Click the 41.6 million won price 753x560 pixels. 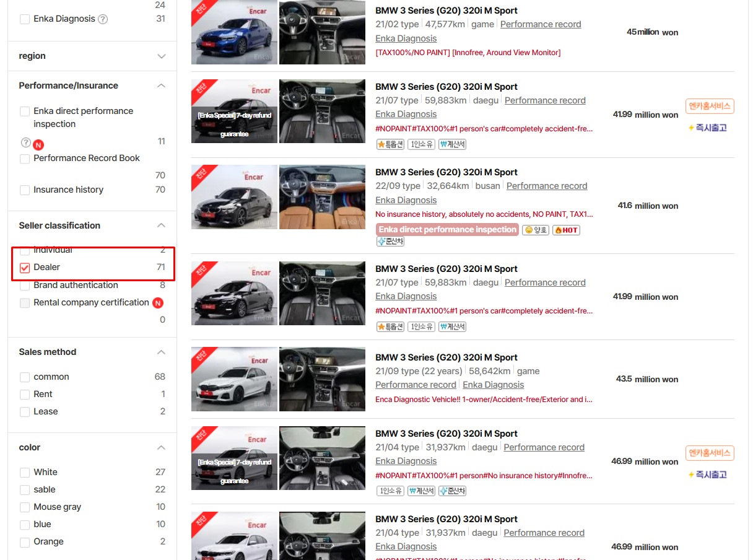click(648, 206)
